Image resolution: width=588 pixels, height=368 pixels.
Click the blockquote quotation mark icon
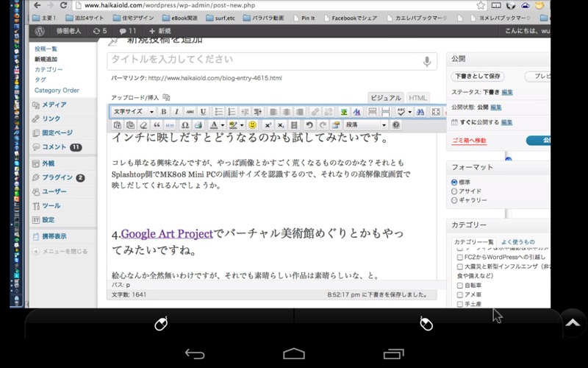pyautogui.click(x=157, y=124)
